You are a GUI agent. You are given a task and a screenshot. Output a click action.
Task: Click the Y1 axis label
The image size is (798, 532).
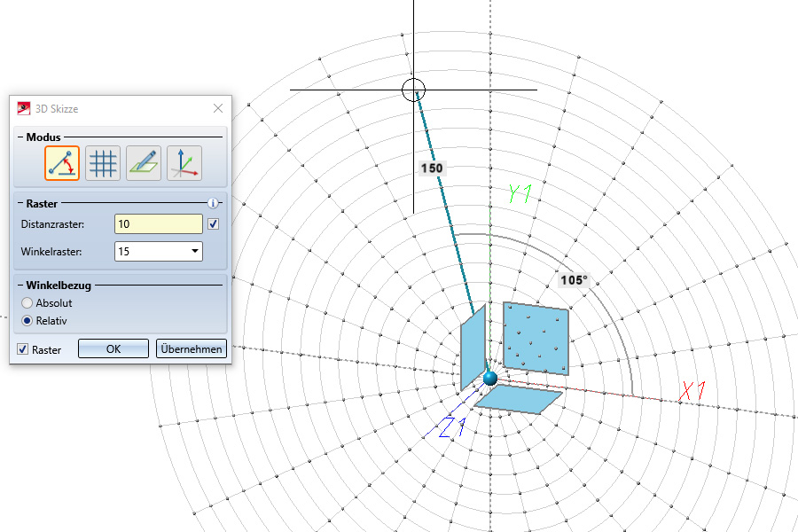point(520,194)
